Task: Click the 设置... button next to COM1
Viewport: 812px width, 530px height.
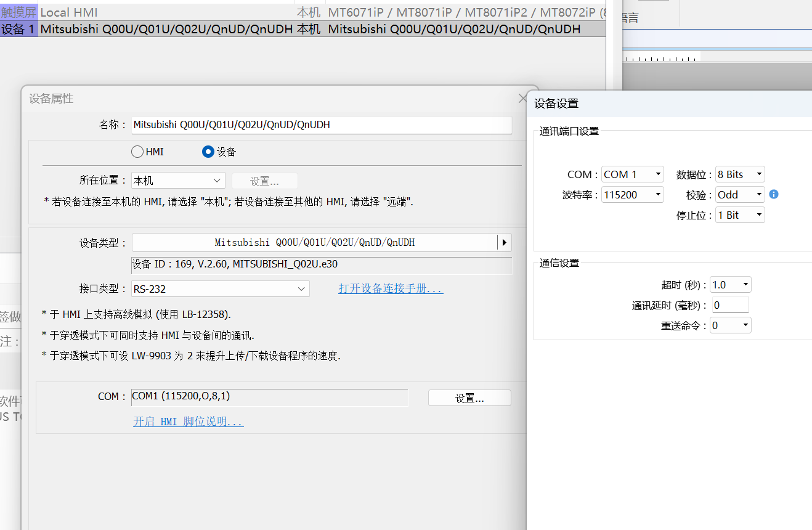Action: [469, 398]
